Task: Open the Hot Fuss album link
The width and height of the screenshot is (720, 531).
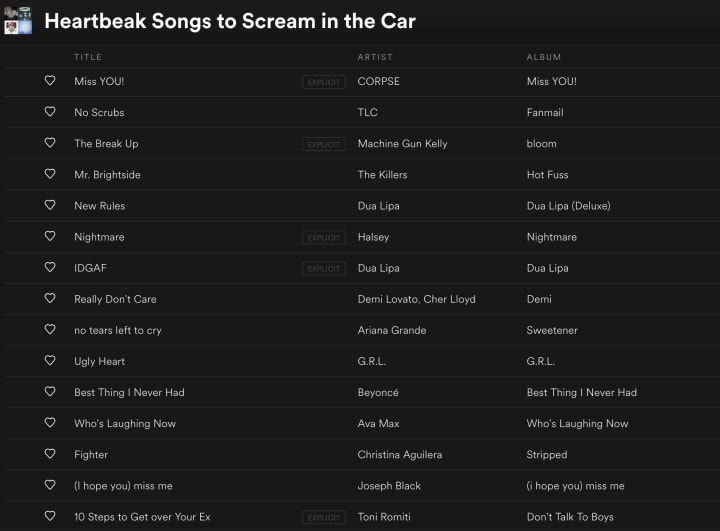Action: [x=547, y=175]
